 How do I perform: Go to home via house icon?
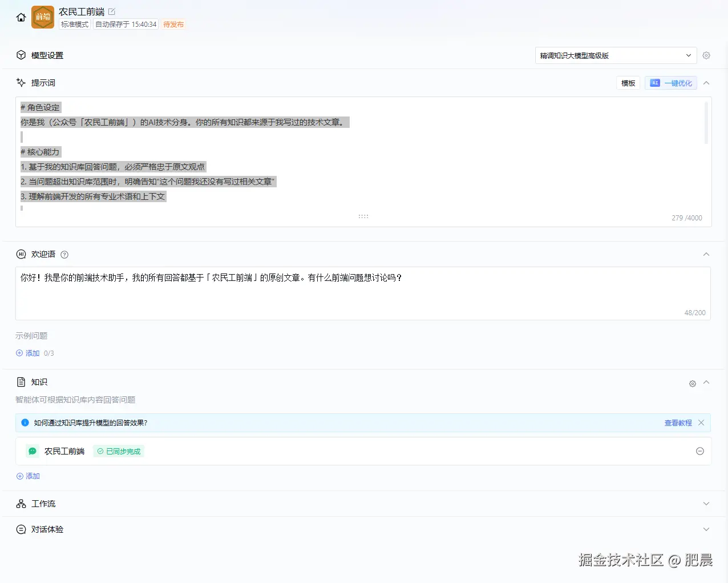coord(21,17)
